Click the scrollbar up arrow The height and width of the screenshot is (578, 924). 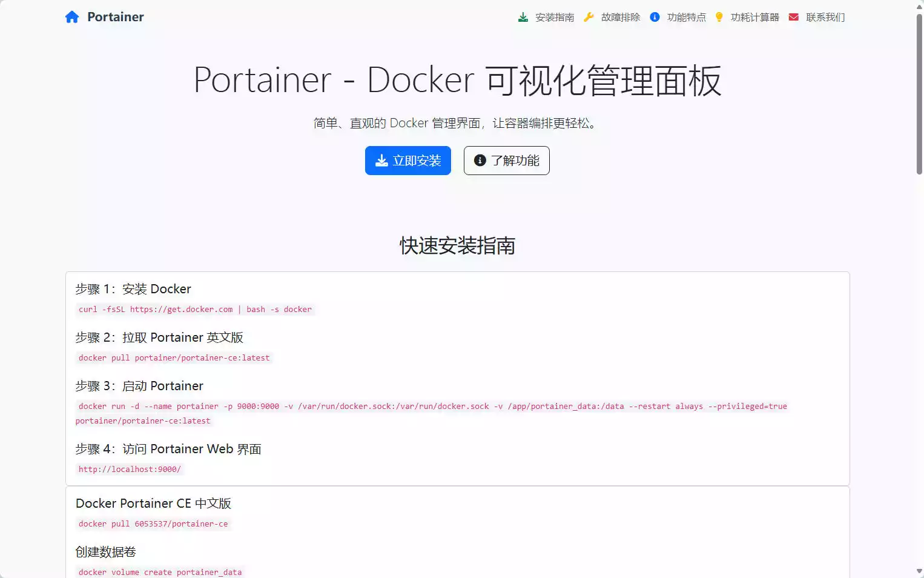(919, 6)
